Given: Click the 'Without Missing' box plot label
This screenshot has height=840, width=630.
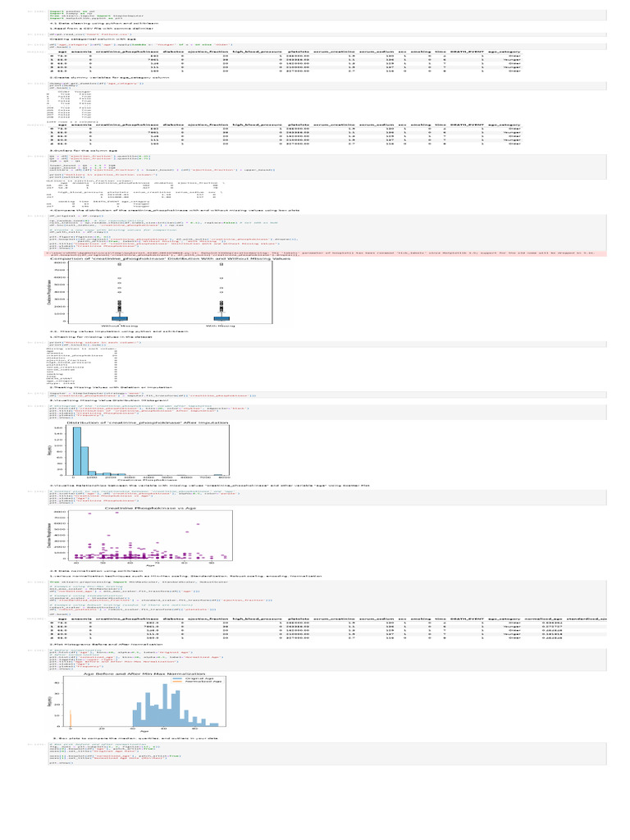Looking at the screenshot, I should tap(120, 325).
